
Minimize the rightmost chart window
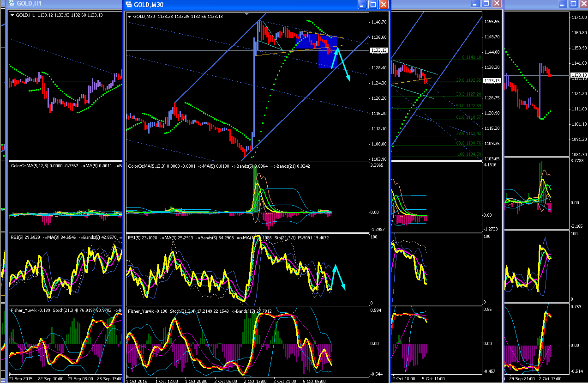562,3
